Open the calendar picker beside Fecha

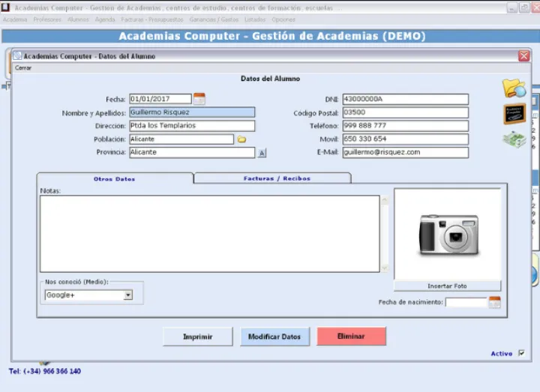pos(199,99)
